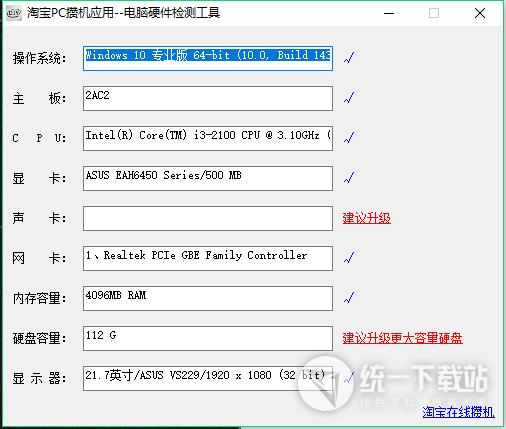Click the CPU field showing Intel Core i3-2100
Viewport: 506px width, 429px height.
pos(208,138)
